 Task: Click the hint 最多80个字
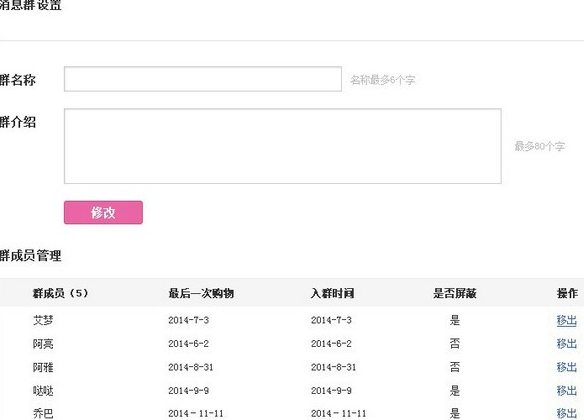[x=540, y=146]
